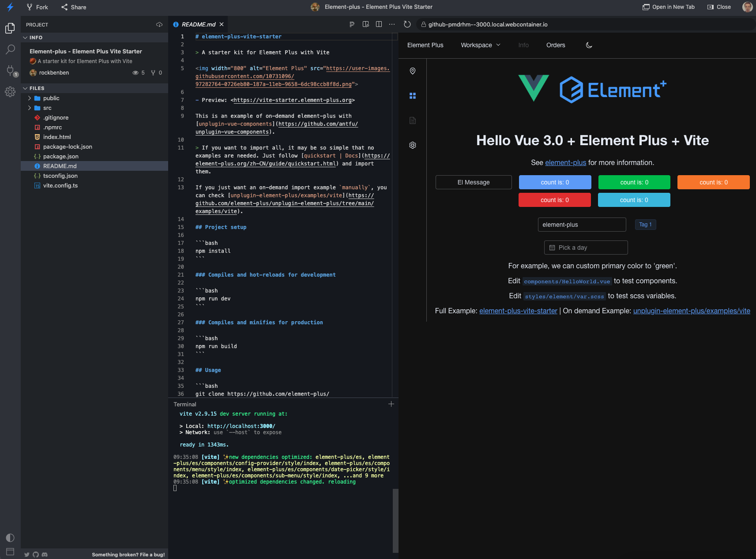Refresh the preview pane
Screen dimensions: 756x559
point(406,25)
